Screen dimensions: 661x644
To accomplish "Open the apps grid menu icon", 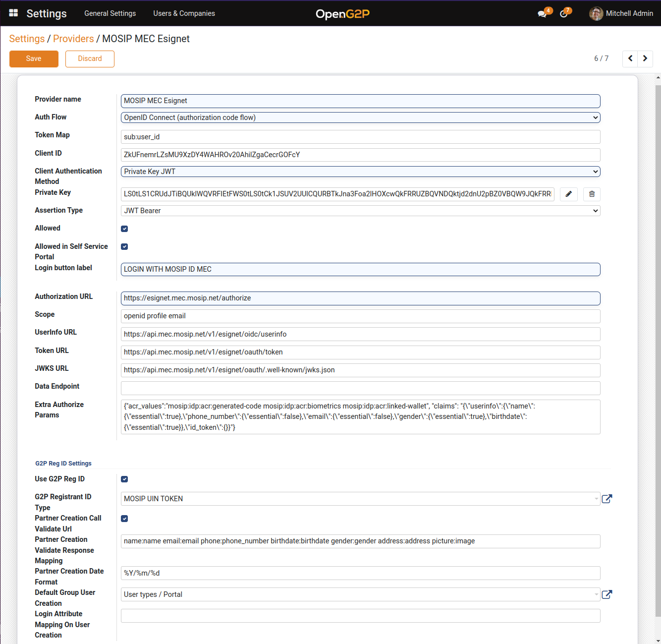I will click(13, 13).
